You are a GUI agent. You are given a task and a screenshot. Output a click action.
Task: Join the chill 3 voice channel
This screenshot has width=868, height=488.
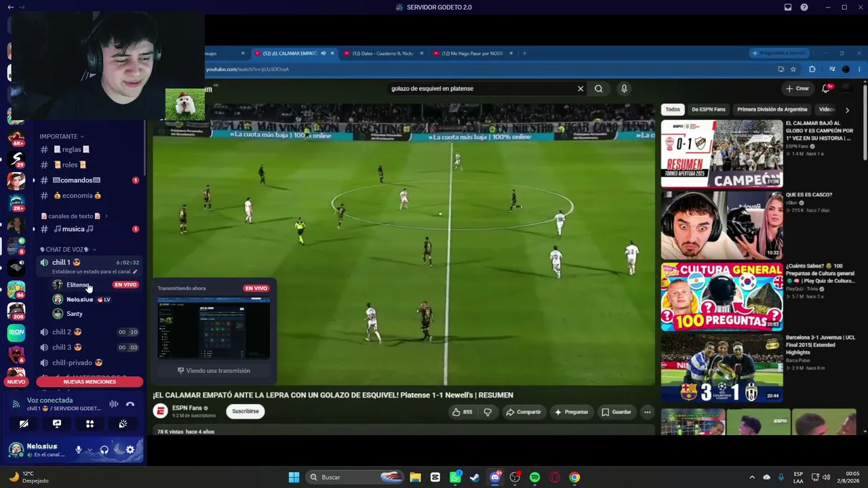(x=89, y=348)
